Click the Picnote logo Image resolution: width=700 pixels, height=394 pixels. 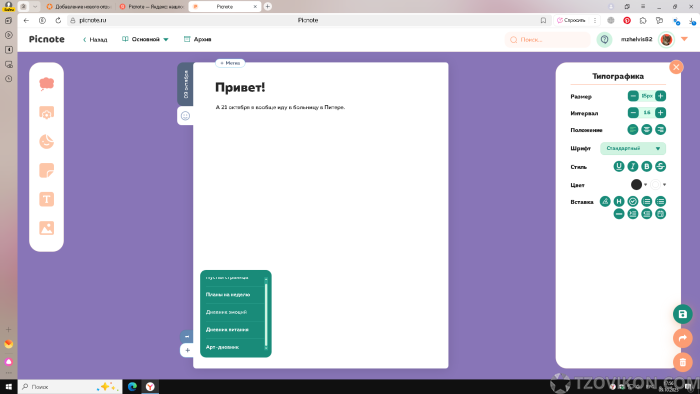tap(47, 39)
